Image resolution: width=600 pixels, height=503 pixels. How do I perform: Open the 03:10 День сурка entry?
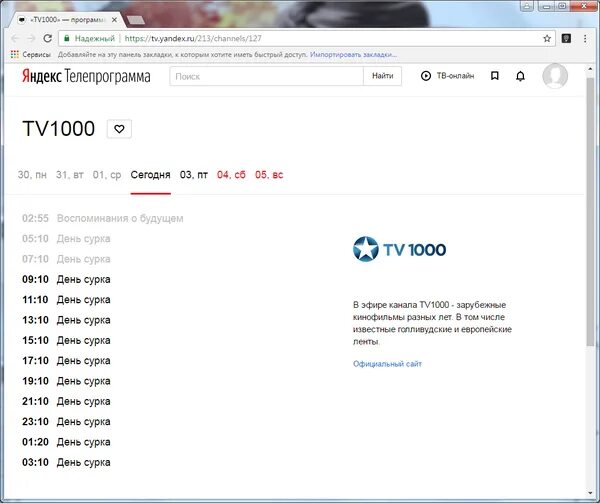point(66,462)
